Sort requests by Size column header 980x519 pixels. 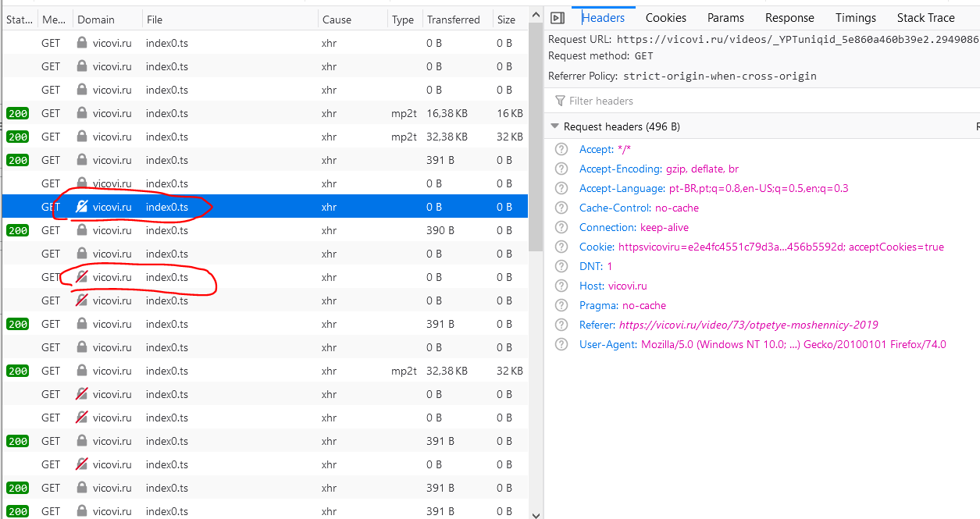tap(510, 20)
